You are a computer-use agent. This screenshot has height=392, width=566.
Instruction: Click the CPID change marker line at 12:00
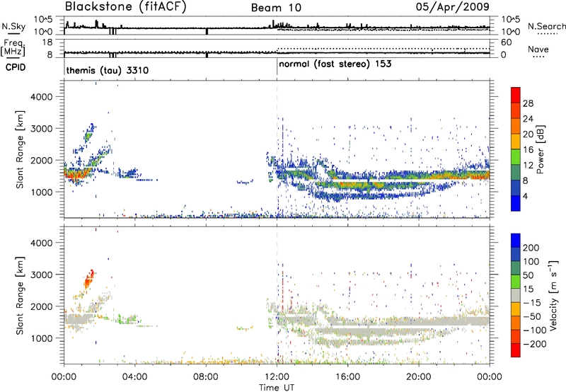pyautogui.click(x=277, y=67)
